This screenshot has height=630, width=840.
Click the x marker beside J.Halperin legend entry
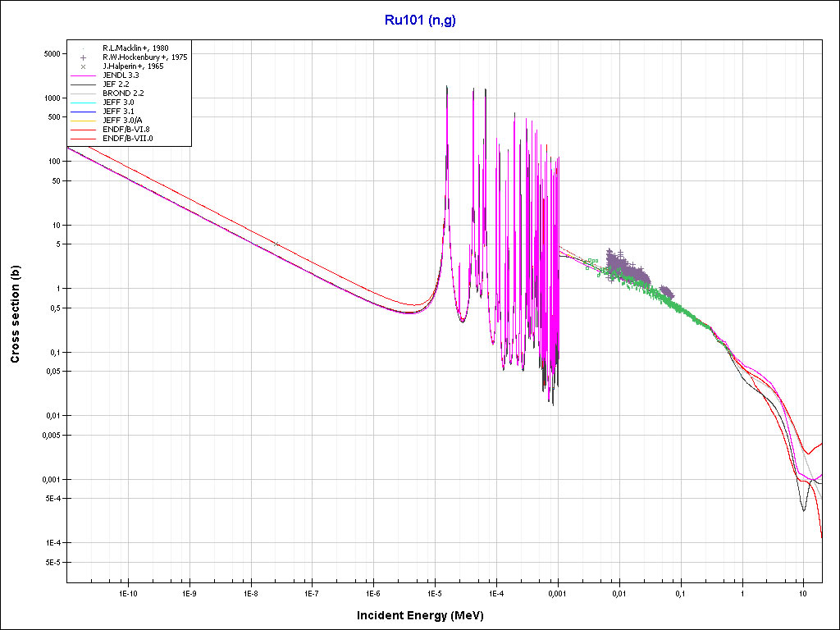[x=84, y=66]
